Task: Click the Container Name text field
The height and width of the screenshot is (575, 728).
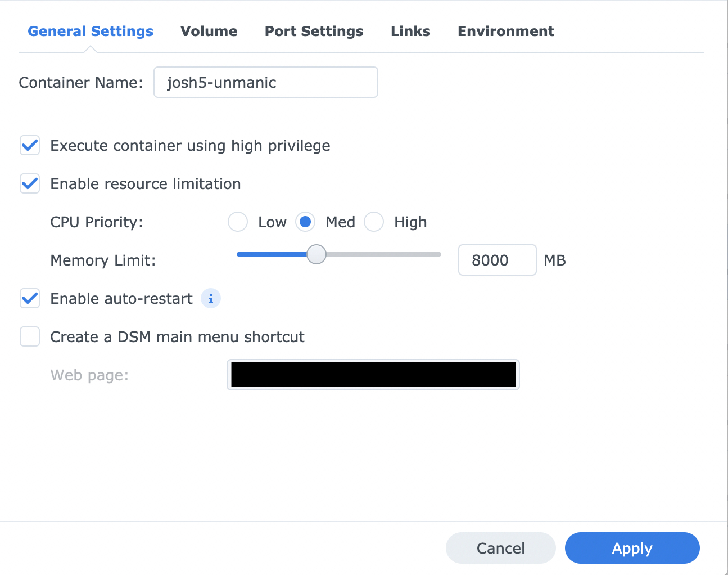Action: [265, 83]
